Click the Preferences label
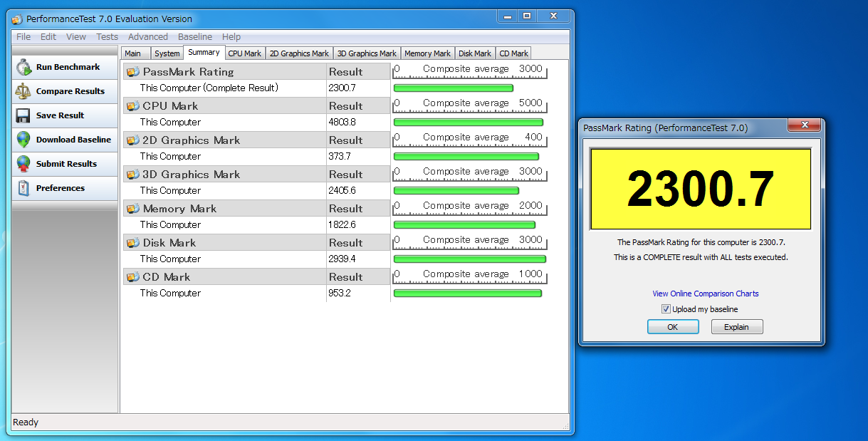Viewport: 868px width, 441px height. 61,188
